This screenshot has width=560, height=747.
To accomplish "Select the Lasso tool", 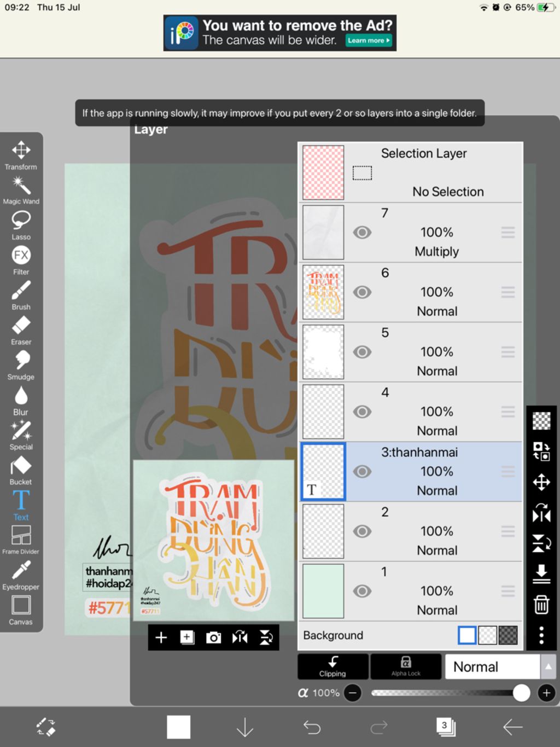I will click(x=21, y=225).
